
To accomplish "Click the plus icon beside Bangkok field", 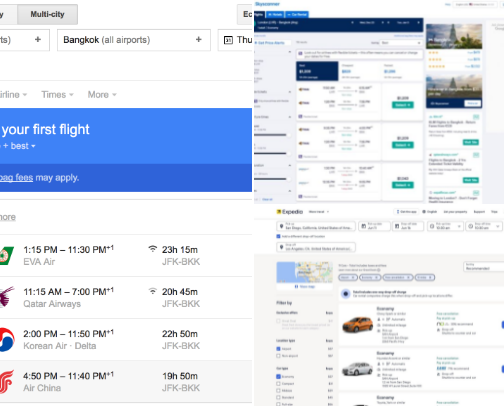I will click(199, 39).
